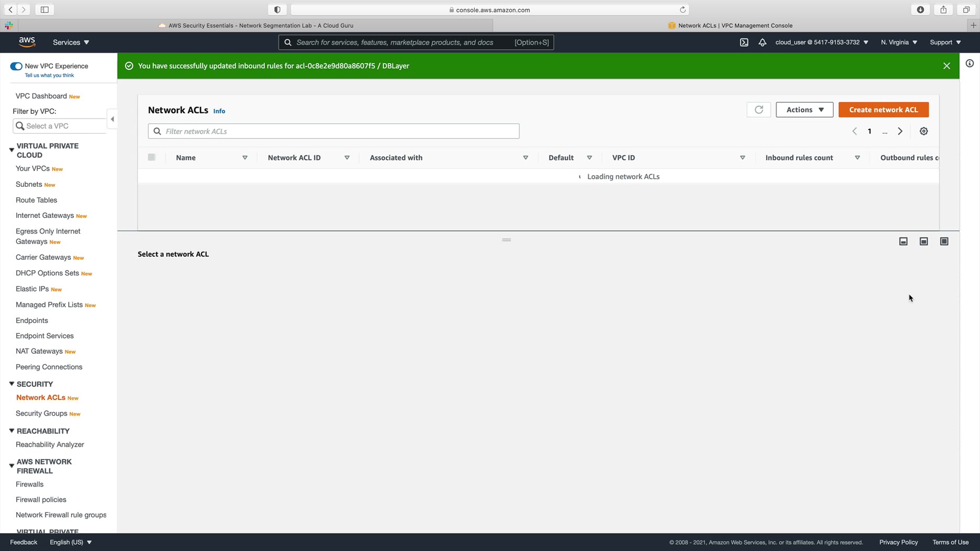Viewport: 980px width, 551px height.
Task: Open the N. Virginia region dropdown
Action: click(x=899, y=42)
